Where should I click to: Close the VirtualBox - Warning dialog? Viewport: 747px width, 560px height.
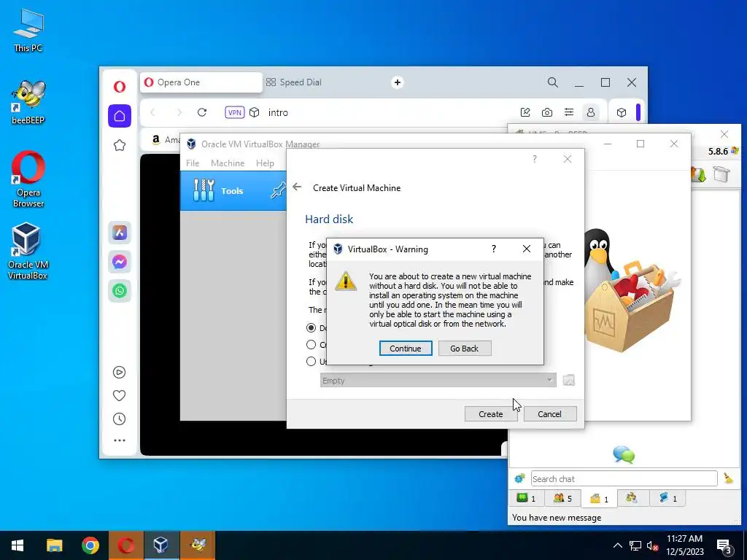pos(527,249)
